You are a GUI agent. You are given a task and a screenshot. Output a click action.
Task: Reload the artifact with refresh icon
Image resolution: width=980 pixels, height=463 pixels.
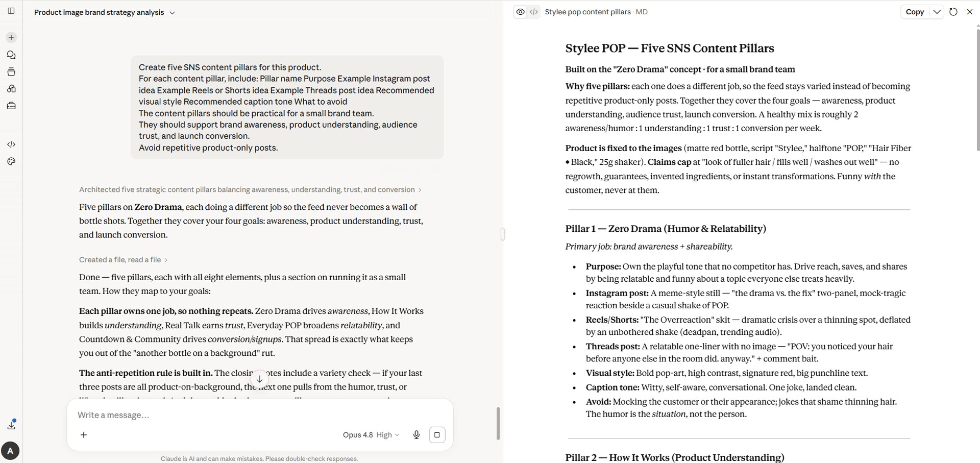pyautogui.click(x=953, y=12)
